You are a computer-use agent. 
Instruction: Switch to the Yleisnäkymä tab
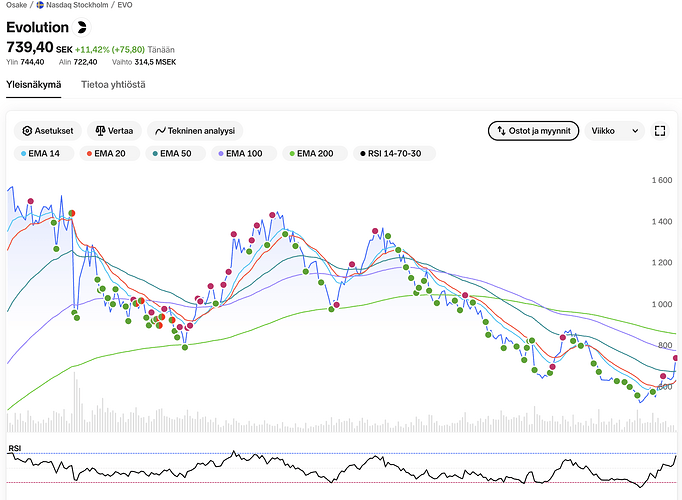tap(33, 85)
